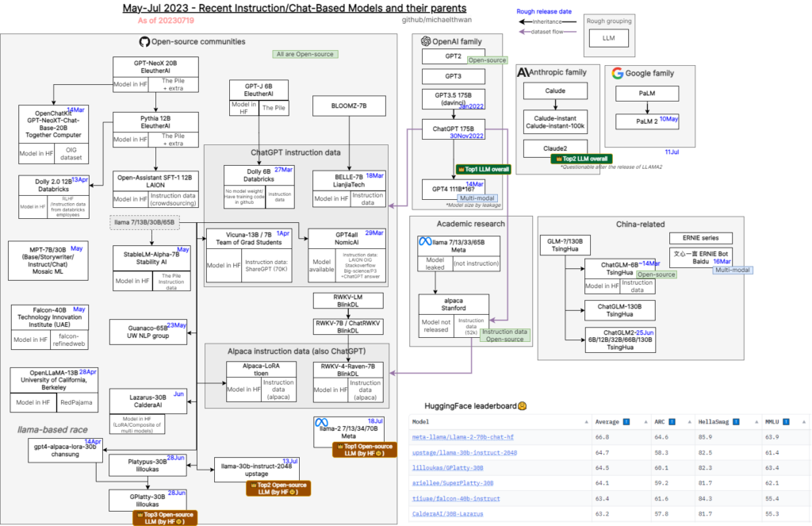Click the info icon next to MMLU column
Image resolution: width=812 pixels, height=526 pixels.
[786, 422]
